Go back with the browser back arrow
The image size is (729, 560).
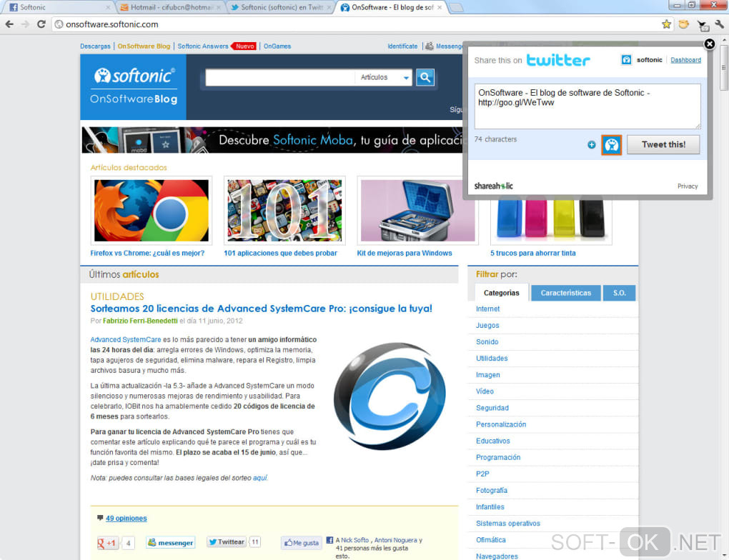tap(10, 24)
